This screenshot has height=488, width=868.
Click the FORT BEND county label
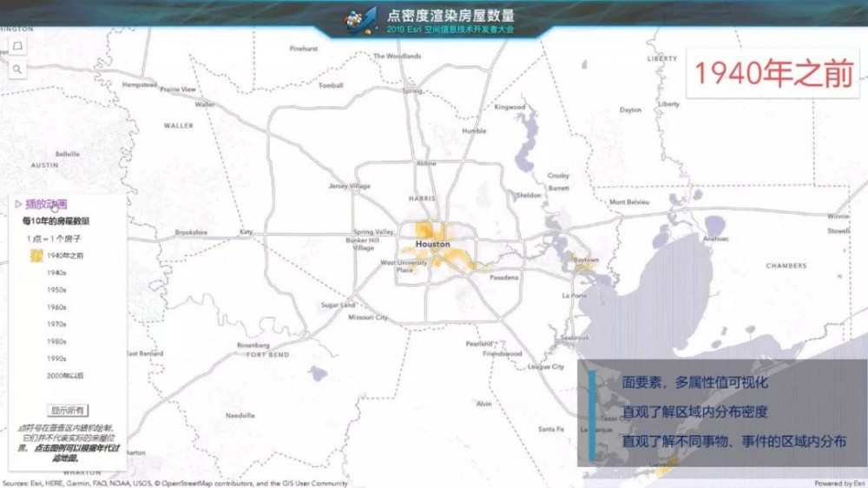pos(268,354)
